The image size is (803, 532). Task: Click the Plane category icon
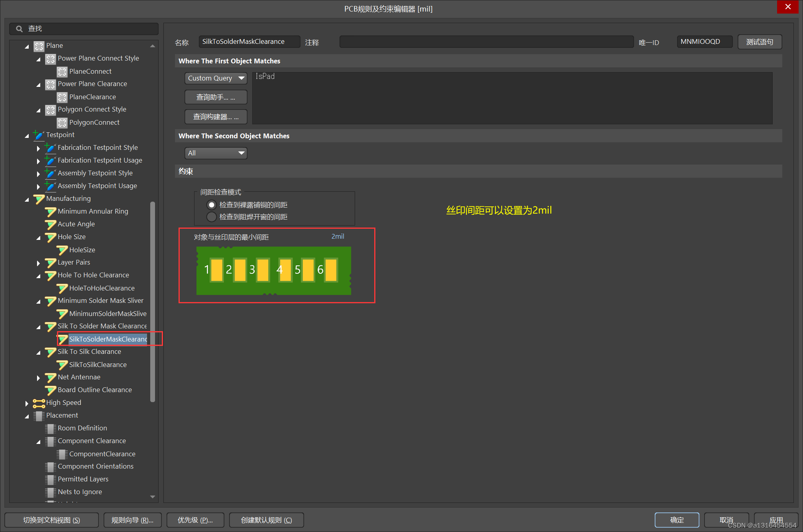point(39,46)
